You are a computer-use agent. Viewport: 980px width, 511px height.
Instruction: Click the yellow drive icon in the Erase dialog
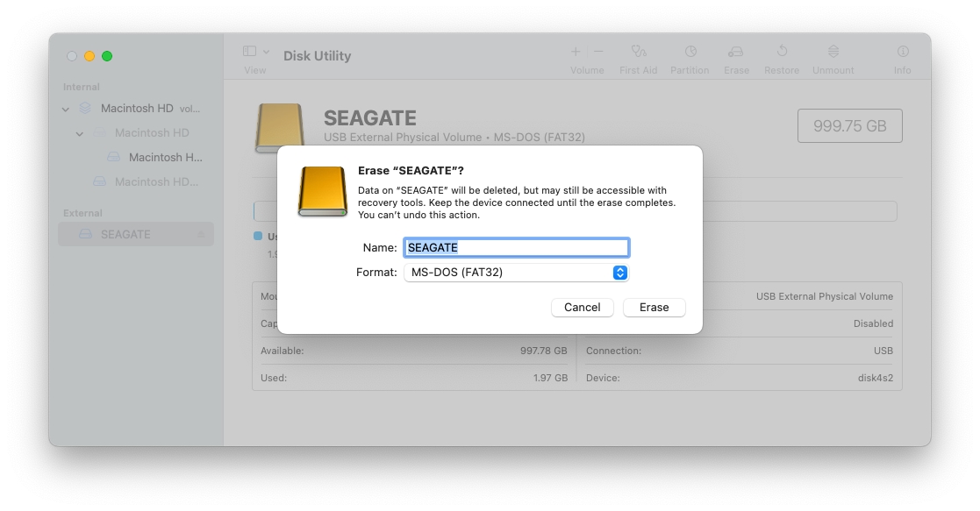[323, 191]
